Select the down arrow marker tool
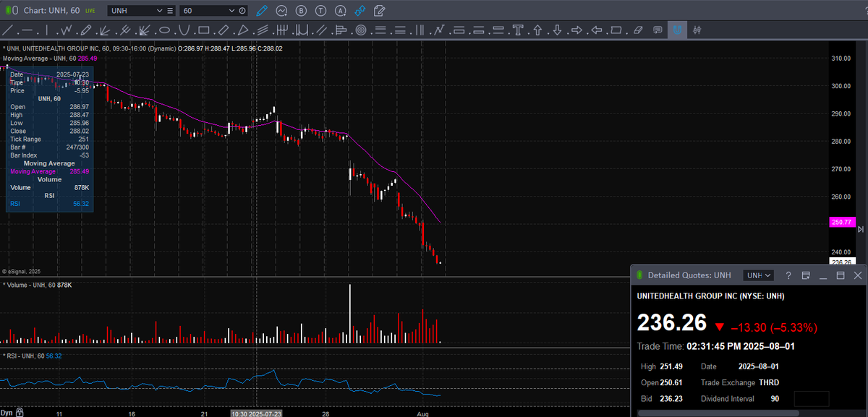This screenshot has height=417, width=868. tap(558, 30)
